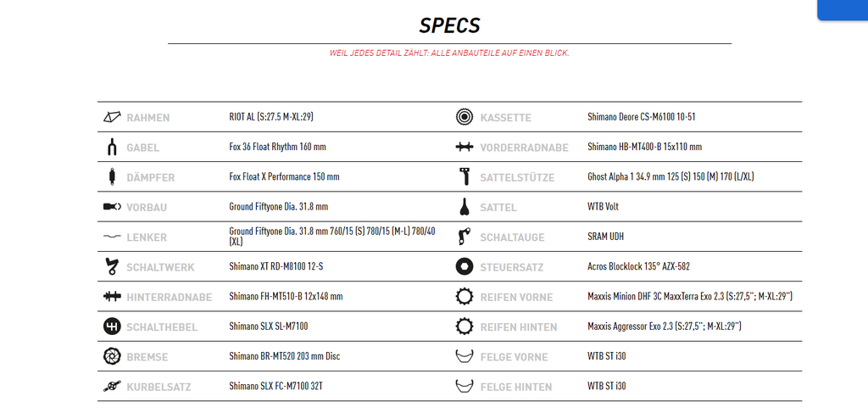Image resolution: width=868 pixels, height=413 pixels.
Task: Click the frame icon next to Rahmen
Action: 112,117
